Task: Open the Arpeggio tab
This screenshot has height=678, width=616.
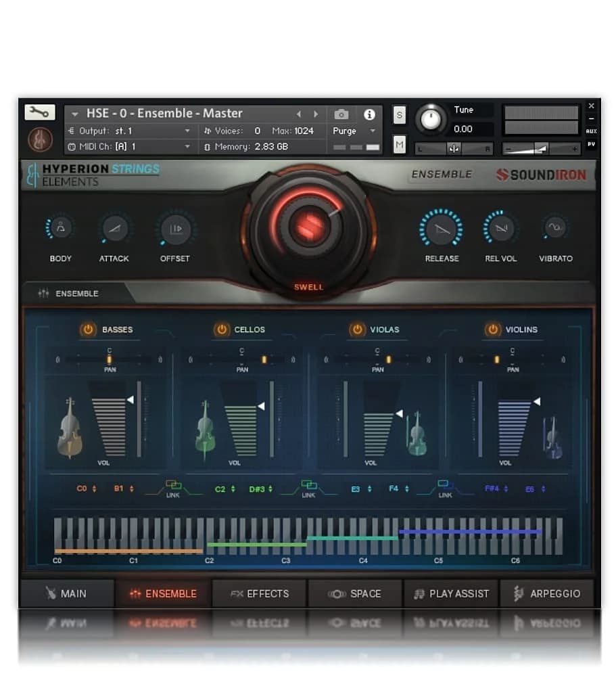Action: (x=548, y=593)
